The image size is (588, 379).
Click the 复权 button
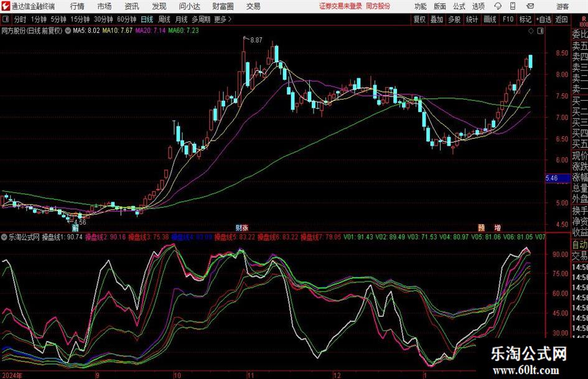click(x=419, y=19)
